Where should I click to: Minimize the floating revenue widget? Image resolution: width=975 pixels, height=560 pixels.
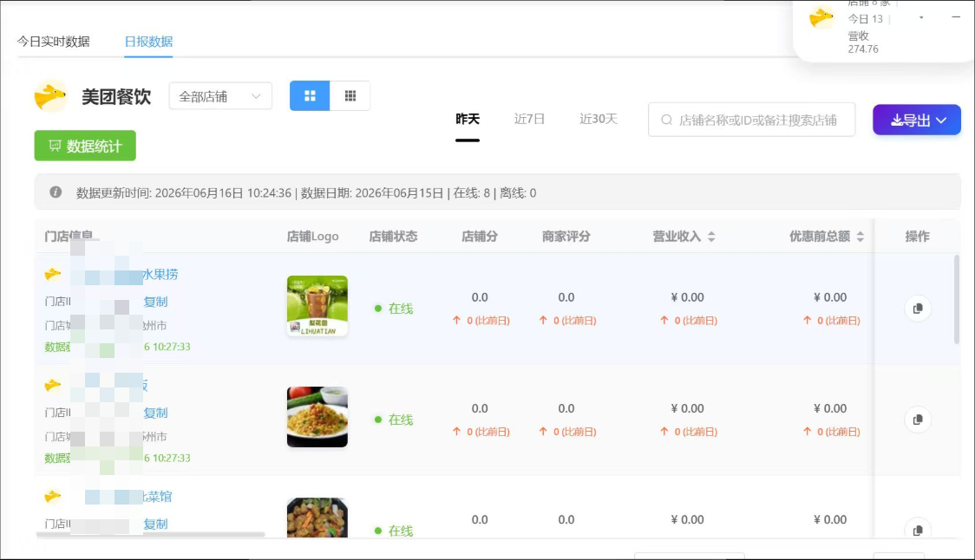(x=956, y=16)
